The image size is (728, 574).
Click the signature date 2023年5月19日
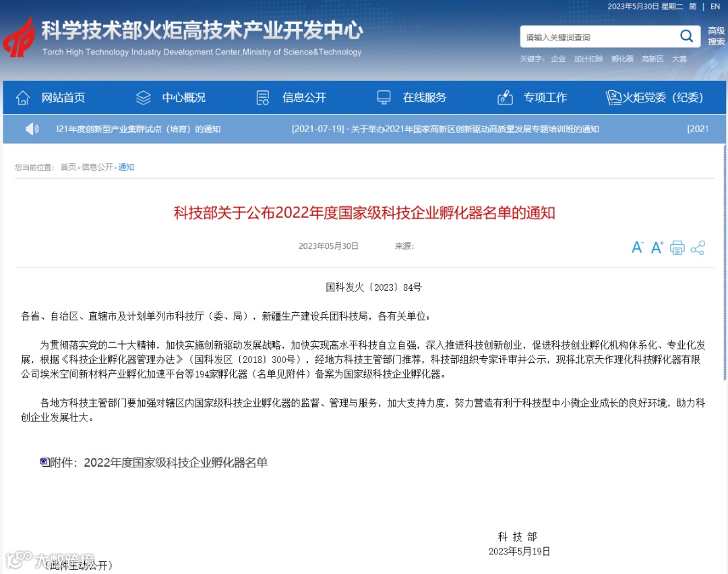[x=519, y=551]
